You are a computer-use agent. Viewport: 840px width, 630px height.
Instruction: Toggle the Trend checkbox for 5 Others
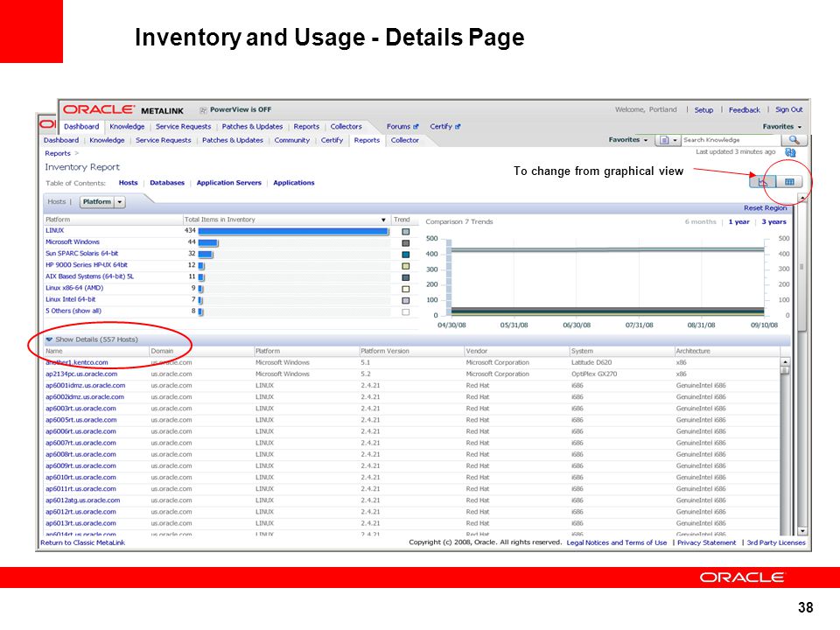coord(405,311)
